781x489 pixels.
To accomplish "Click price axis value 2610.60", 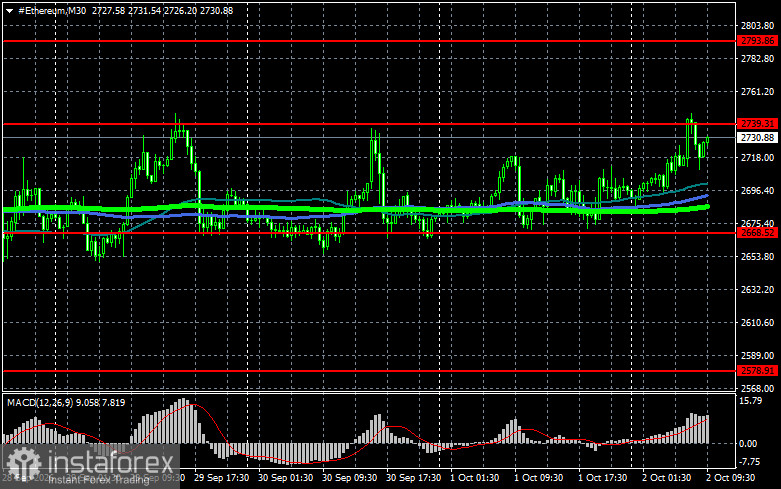I will coord(757,322).
